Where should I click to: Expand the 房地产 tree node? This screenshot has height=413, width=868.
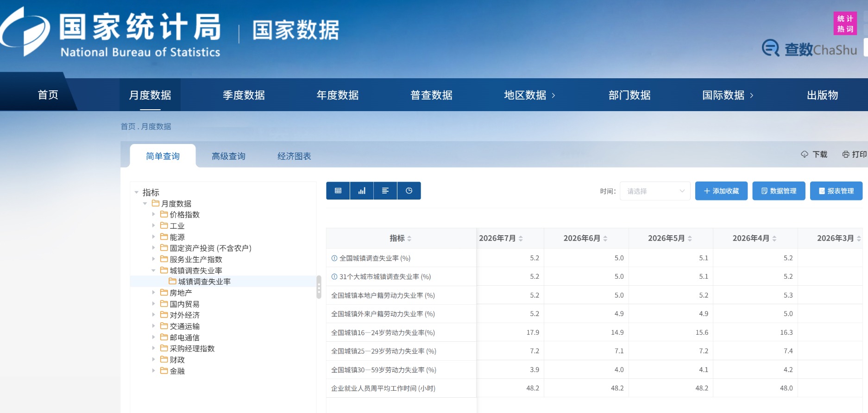click(x=154, y=293)
